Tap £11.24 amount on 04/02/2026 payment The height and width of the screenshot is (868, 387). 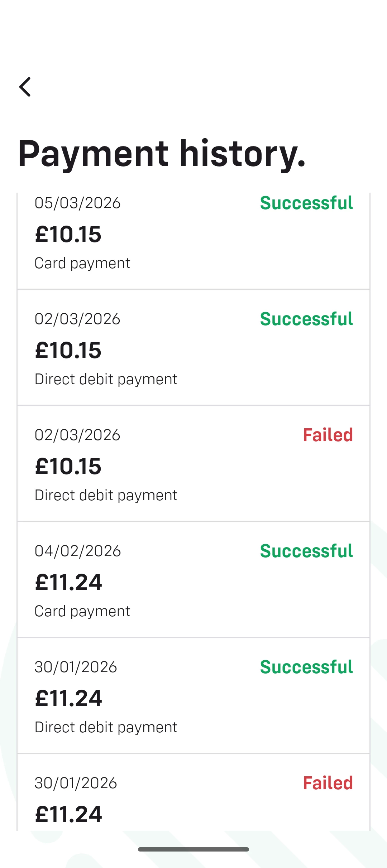click(x=68, y=583)
